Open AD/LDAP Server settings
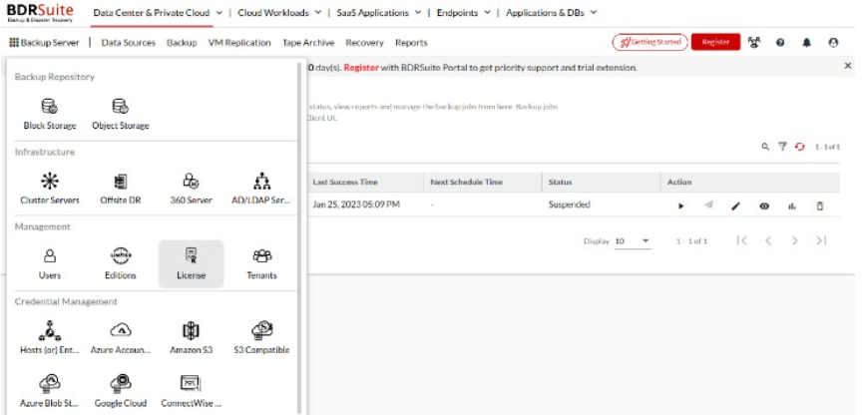The height and width of the screenshot is (415, 868). coord(261,190)
